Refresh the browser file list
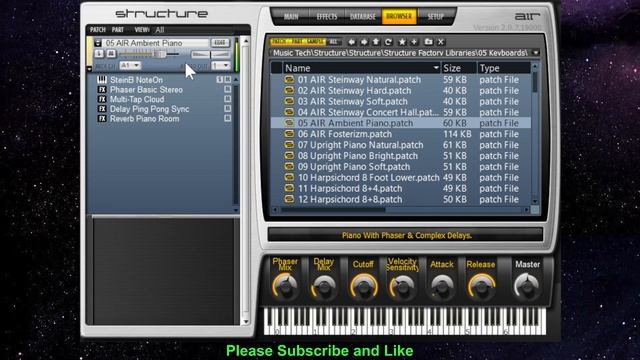The image size is (640, 360). pos(388,42)
